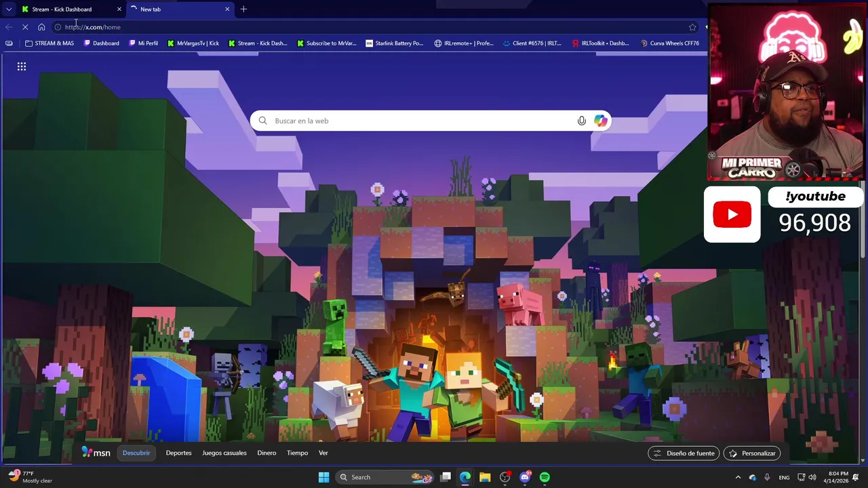The image size is (868, 488).
Task: Stop loading the page
Action: click(25, 27)
